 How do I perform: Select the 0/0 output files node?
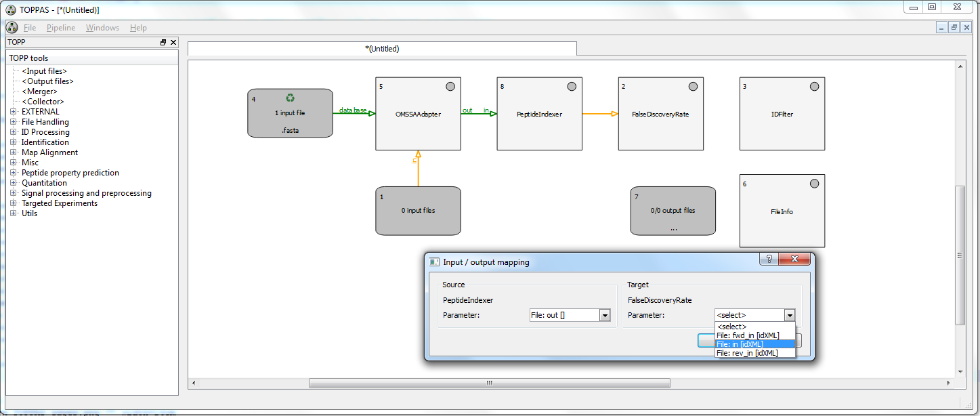[673, 211]
